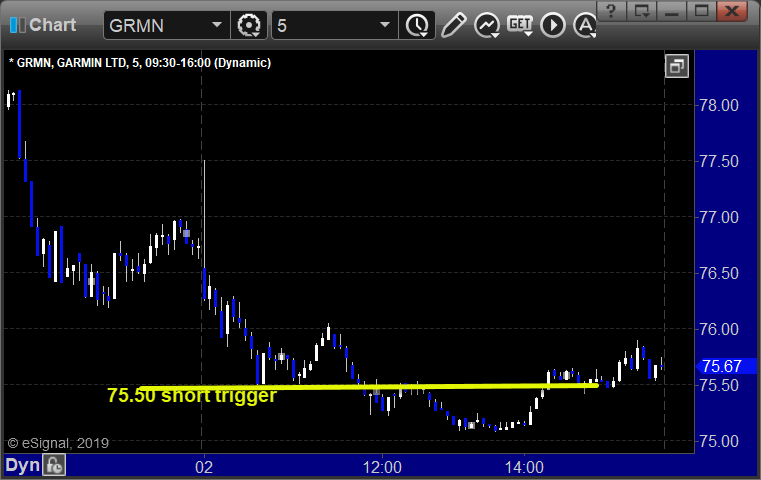Click the 75.00 price axis label

pyautogui.click(x=719, y=441)
